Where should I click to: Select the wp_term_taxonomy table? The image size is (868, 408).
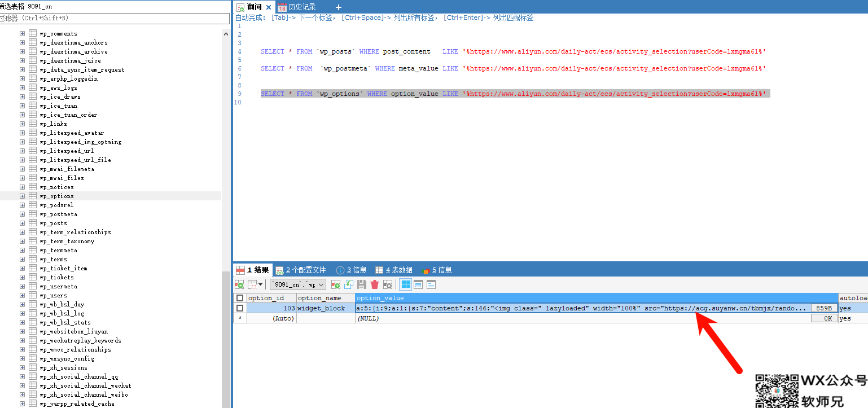[x=67, y=241]
